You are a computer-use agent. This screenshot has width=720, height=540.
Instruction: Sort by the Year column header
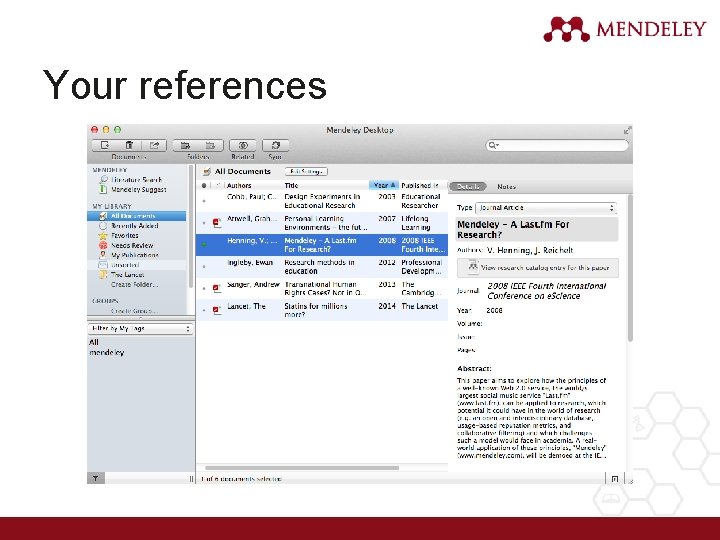tap(383, 186)
